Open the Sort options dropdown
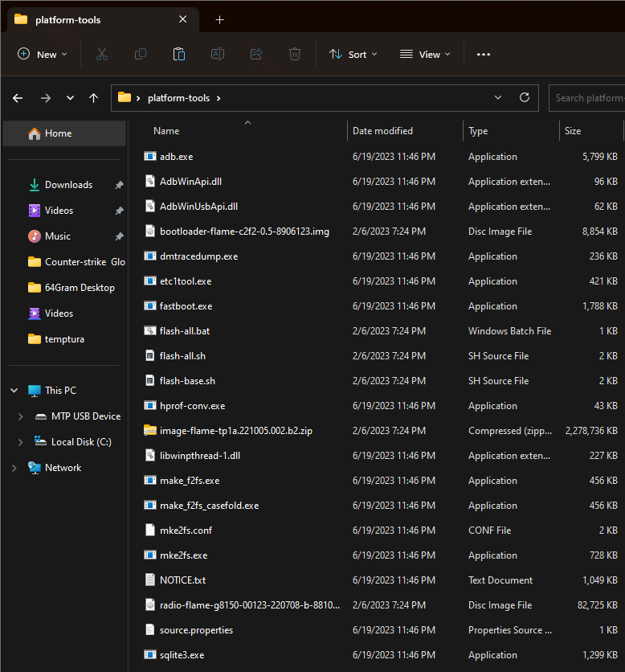The height and width of the screenshot is (672, 625). click(353, 54)
